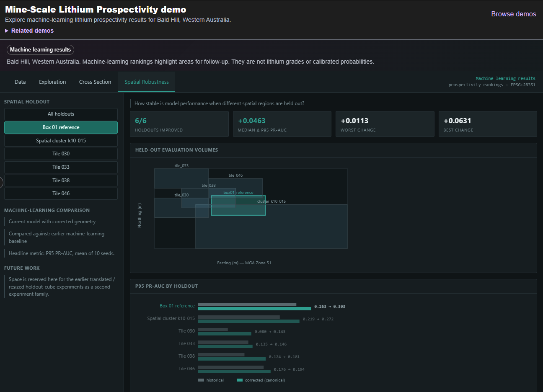543x392 pixels.
Task: Activate the Tile 038 holdout button
Action: [61, 181]
